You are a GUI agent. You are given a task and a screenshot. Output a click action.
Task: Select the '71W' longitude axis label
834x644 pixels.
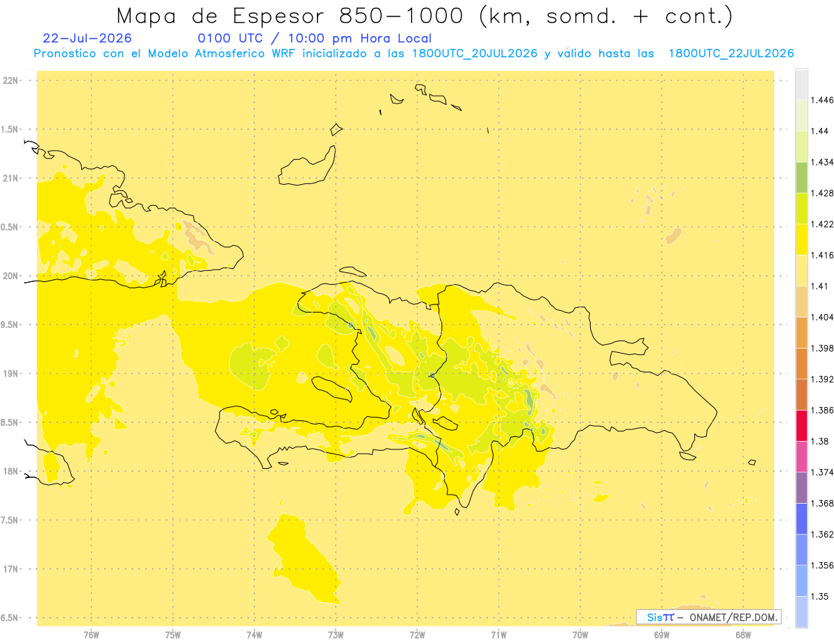[x=498, y=635]
